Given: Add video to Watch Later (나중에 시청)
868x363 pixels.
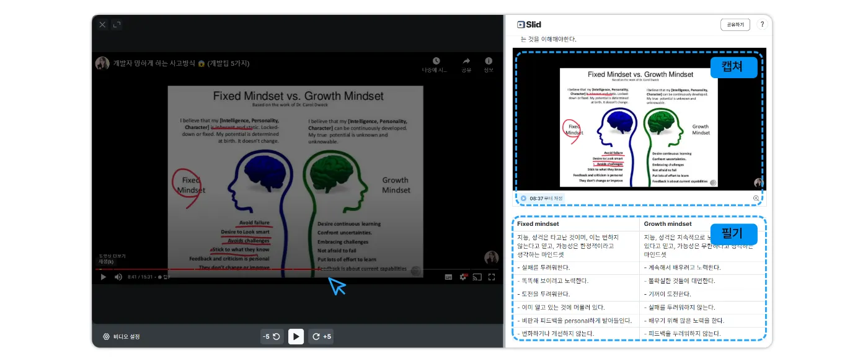Looking at the screenshot, I should coord(435,65).
